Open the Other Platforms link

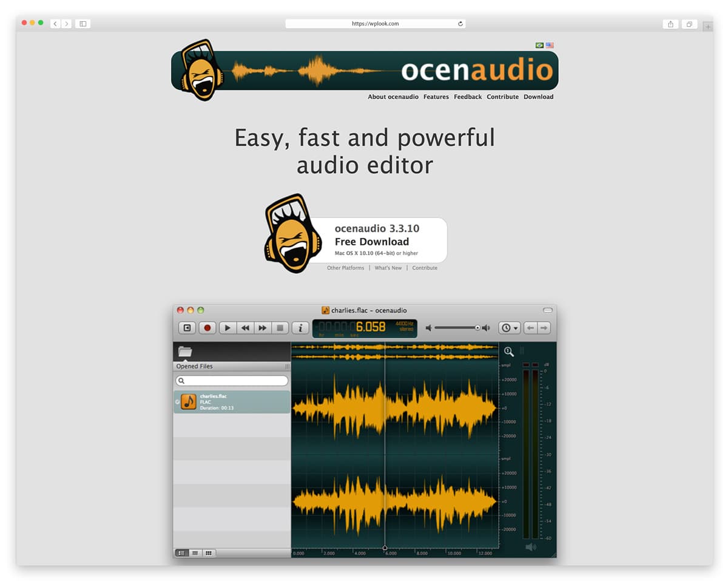[x=346, y=268]
